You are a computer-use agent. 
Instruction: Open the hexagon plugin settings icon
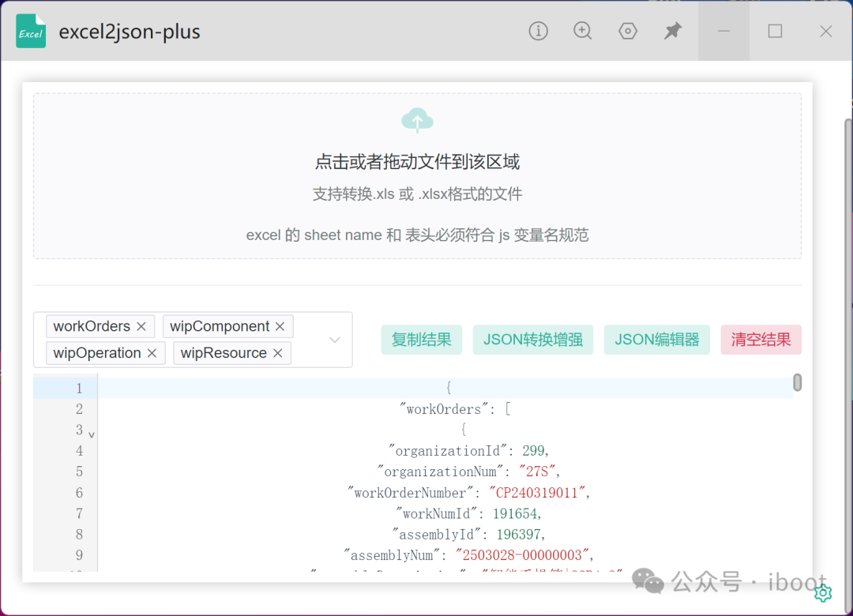click(628, 31)
